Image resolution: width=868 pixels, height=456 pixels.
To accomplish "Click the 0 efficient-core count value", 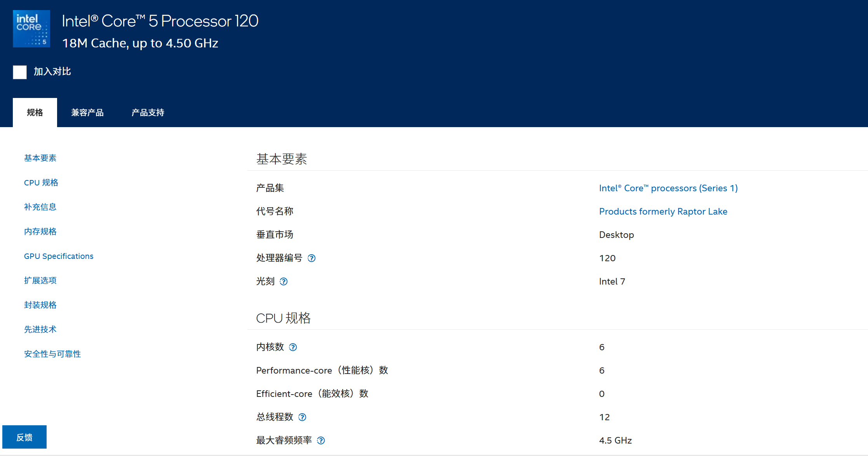I will [602, 394].
